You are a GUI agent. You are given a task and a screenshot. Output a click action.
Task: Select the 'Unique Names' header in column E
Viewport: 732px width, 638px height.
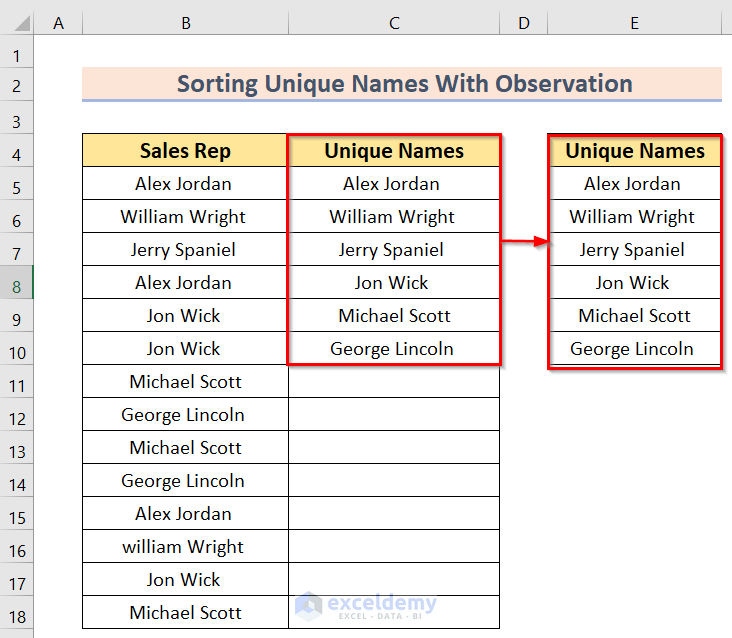tap(634, 151)
